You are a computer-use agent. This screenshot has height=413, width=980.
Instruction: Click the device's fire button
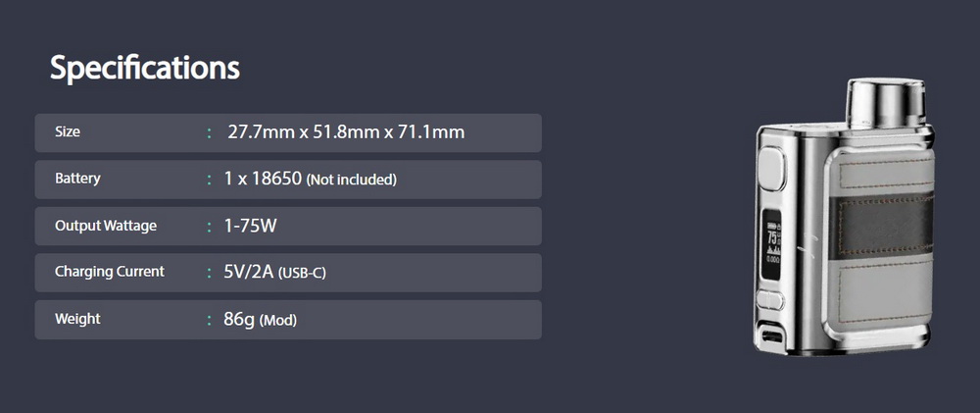coord(772,168)
